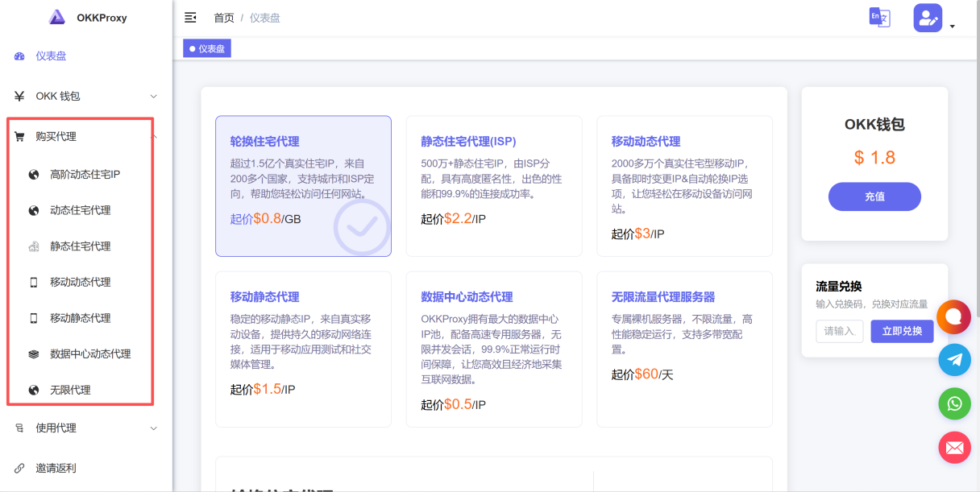Open the WhatsApp contact button
The width and height of the screenshot is (980, 492).
pos(954,403)
